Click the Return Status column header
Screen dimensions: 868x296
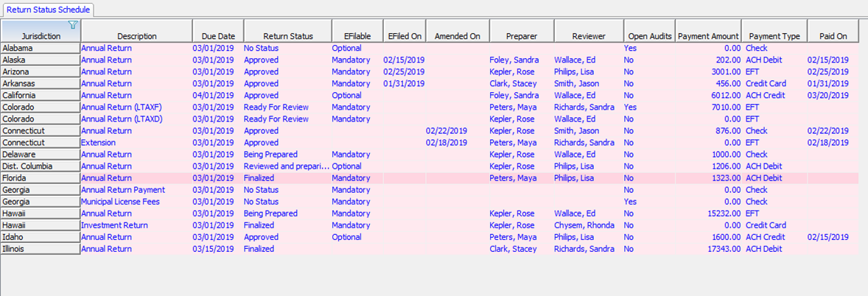pyautogui.click(x=288, y=31)
